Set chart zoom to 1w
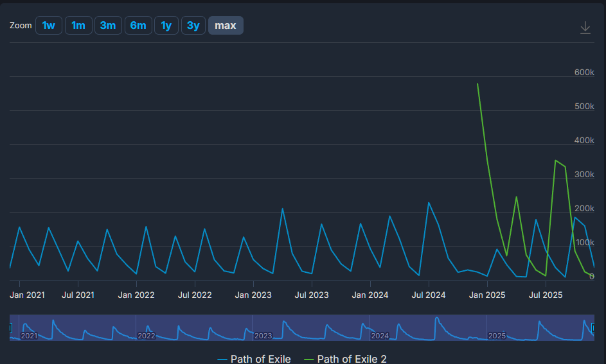This screenshot has height=364, width=606. (x=49, y=26)
